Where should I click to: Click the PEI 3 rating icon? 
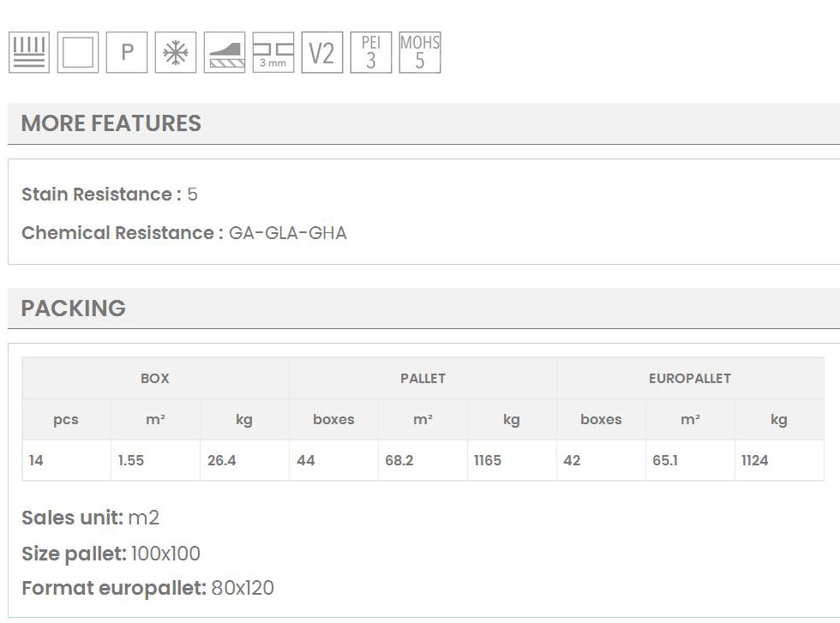(x=371, y=53)
